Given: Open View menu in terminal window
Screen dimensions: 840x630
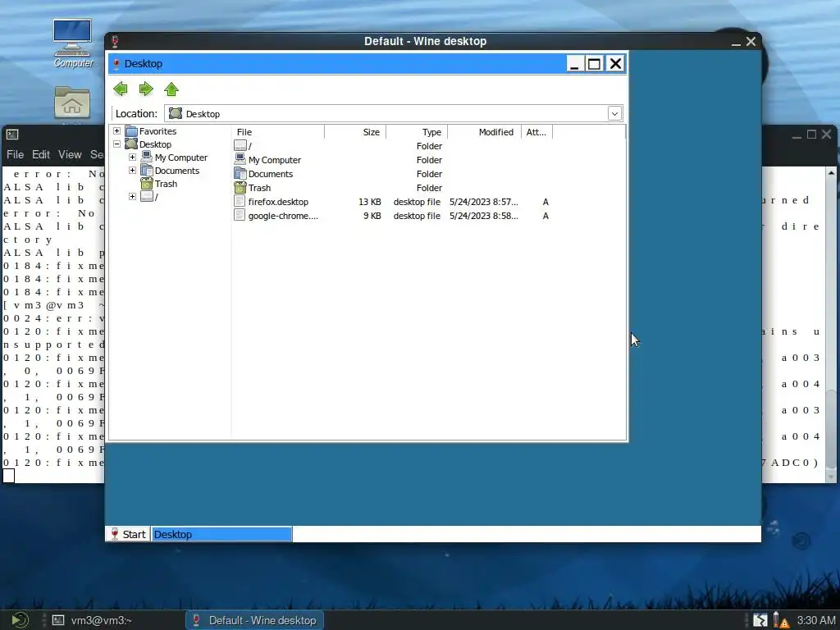Looking at the screenshot, I should (70, 154).
